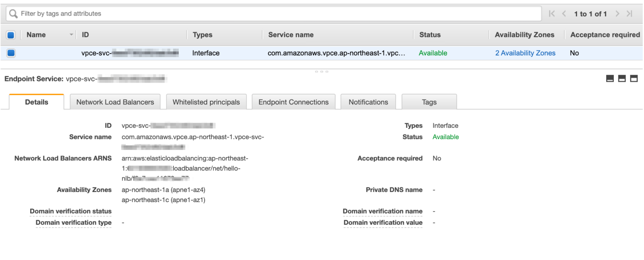
Task: Open the 2 Availability Zones link
Action: click(x=525, y=53)
